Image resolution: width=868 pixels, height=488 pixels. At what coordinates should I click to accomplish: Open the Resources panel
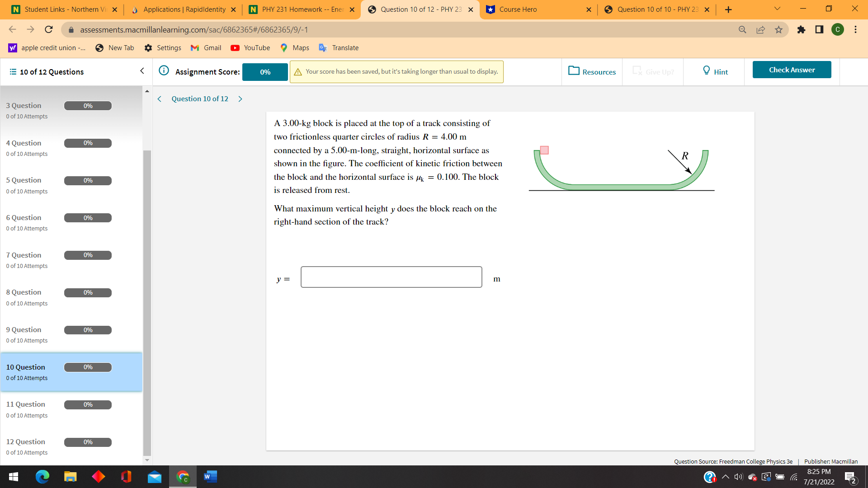click(591, 71)
